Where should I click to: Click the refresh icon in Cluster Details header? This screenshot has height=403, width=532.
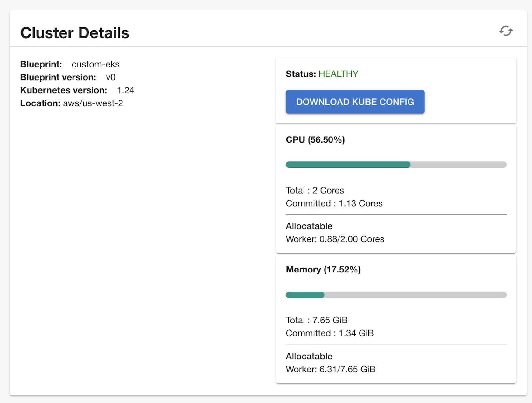point(506,31)
